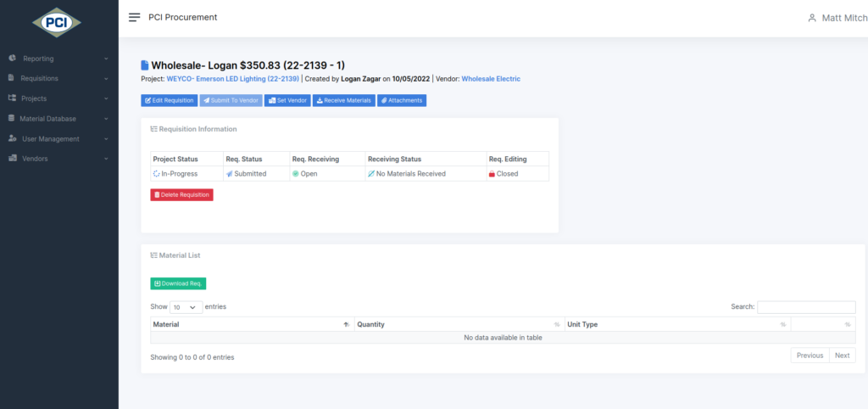Sort table by Quantity column
Image resolution: width=868 pixels, height=409 pixels.
point(458,324)
